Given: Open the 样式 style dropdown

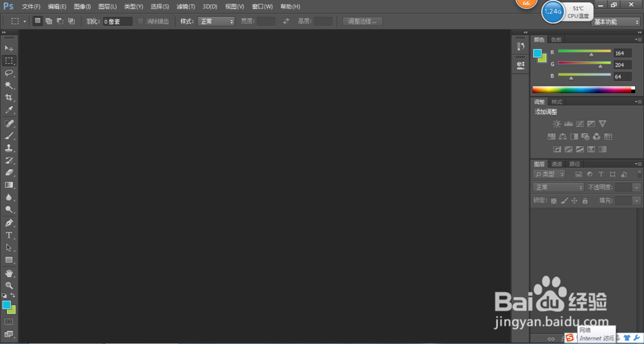Looking at the screenshot, I should pyautogui.click(x=216, y=21).
